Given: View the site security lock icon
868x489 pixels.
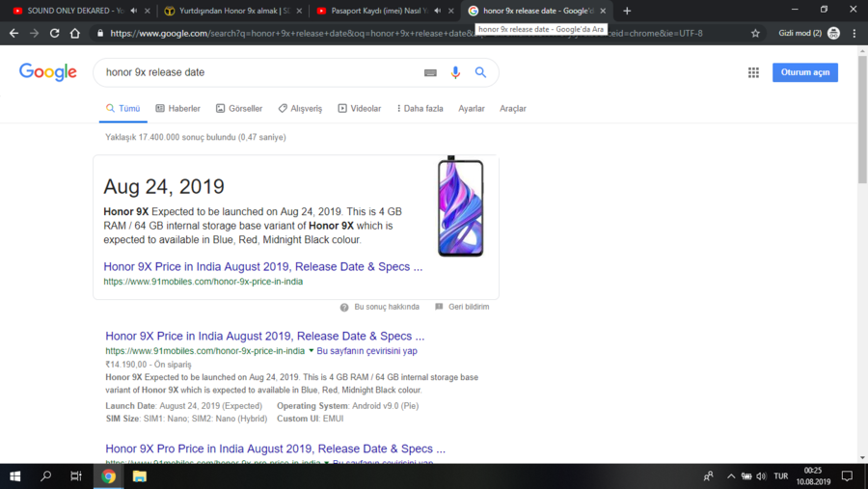Looking at the screenshot, I should 100,33.
